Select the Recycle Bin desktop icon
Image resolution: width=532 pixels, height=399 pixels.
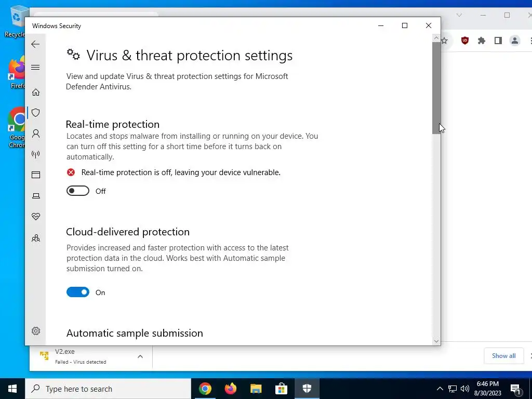pos(15,21)
